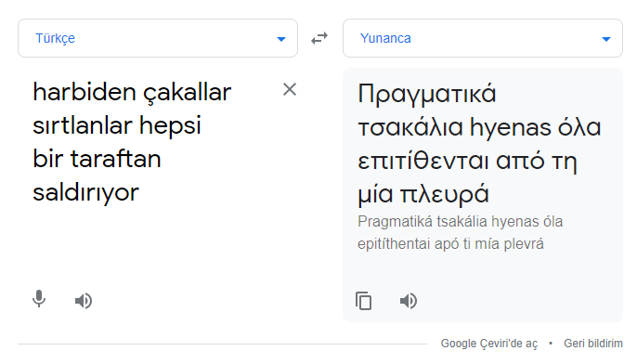Click the word 'saldırıyor' in source box
637x364 pixels.
pyautogui.click(x=85, y=192)
